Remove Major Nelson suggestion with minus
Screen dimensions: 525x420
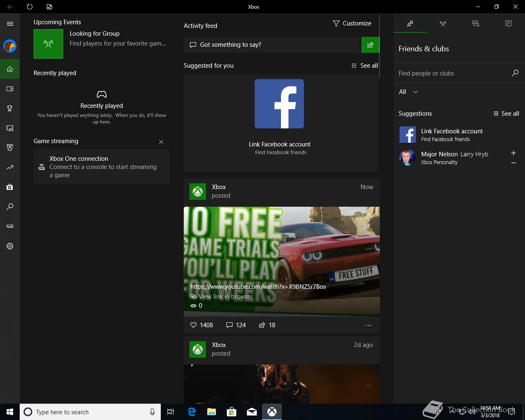[x=513, y=163]
